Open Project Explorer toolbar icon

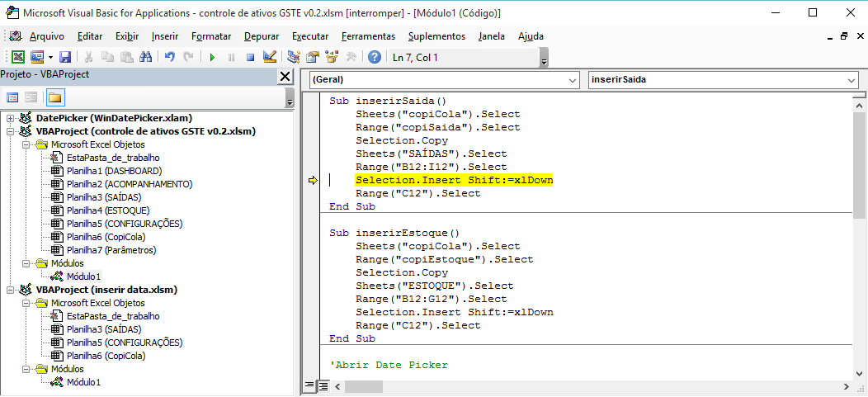coord(294,57)
